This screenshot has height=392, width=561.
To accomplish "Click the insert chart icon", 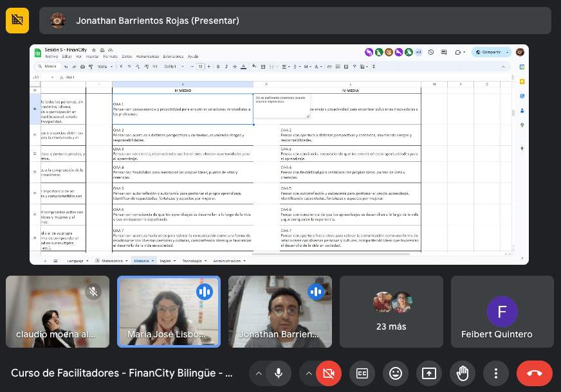I will tap(346, 67).
